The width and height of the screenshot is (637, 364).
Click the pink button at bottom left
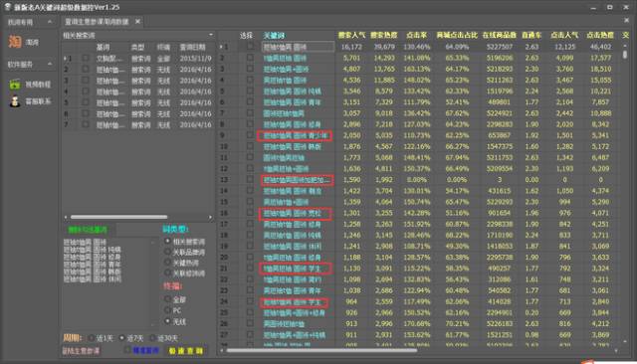[x=81, y=351]
